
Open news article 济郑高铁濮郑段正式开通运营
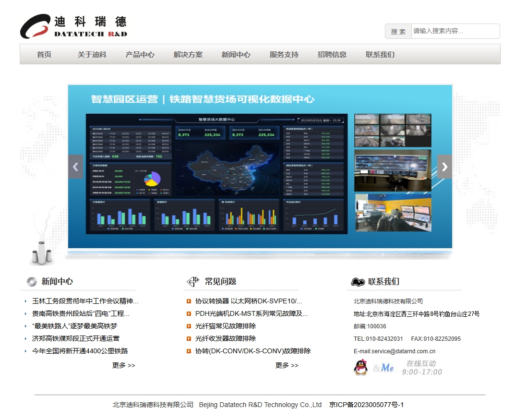[76, 339]
